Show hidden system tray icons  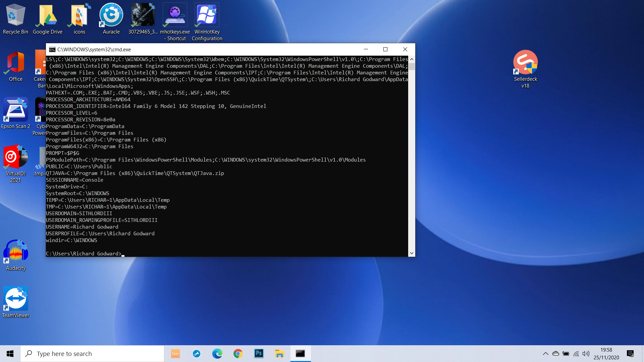(546, 354)
